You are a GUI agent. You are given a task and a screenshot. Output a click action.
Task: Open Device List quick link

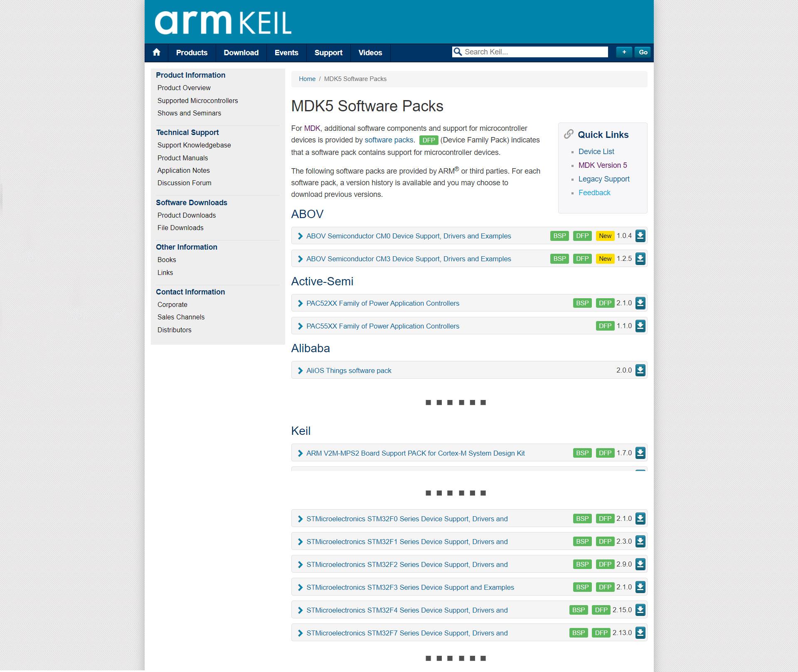click(596, 152)
